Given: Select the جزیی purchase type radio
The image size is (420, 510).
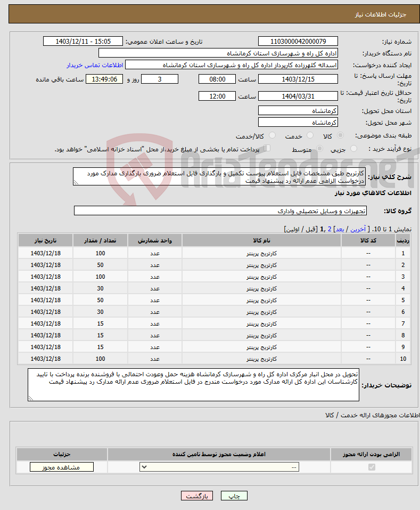Looking at the screenshot, I should [x=354, y=149].
